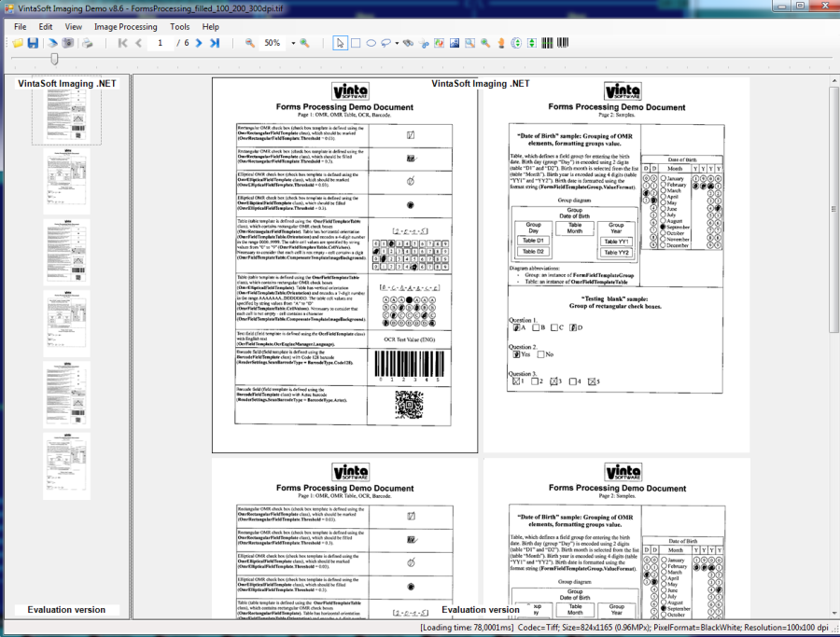The width and height of the screenshot is (840, 637).
Task: Click the red-green arrows image tool
Action: pyautogui.click(x=440, y=43)
